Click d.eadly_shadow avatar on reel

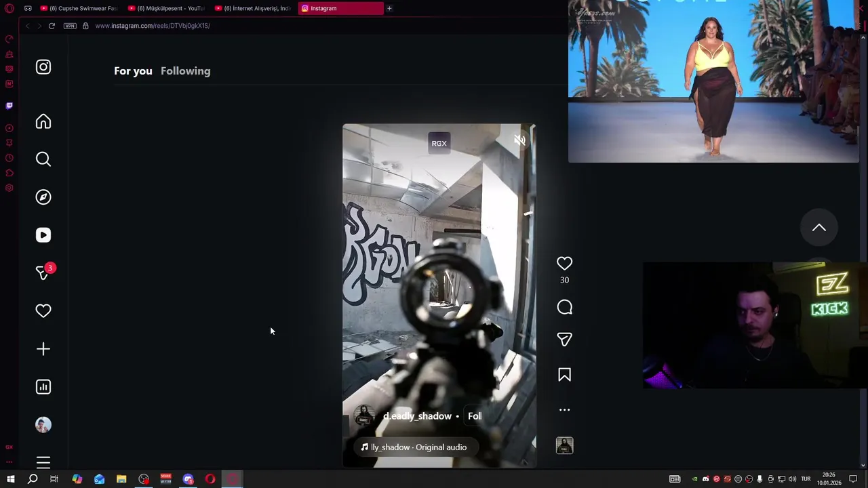[x=364, y=415]
